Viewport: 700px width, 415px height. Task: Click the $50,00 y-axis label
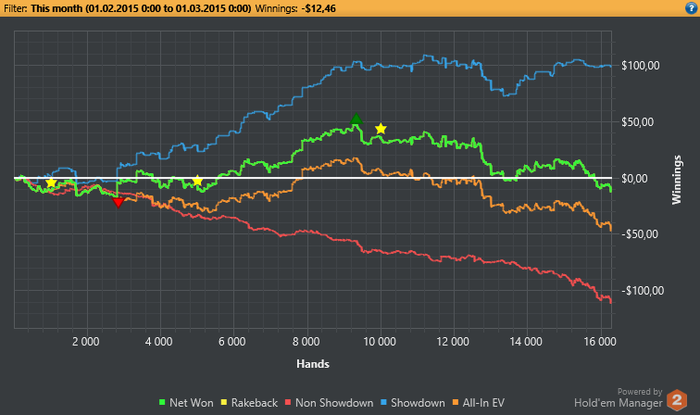(x=638, y=122)
